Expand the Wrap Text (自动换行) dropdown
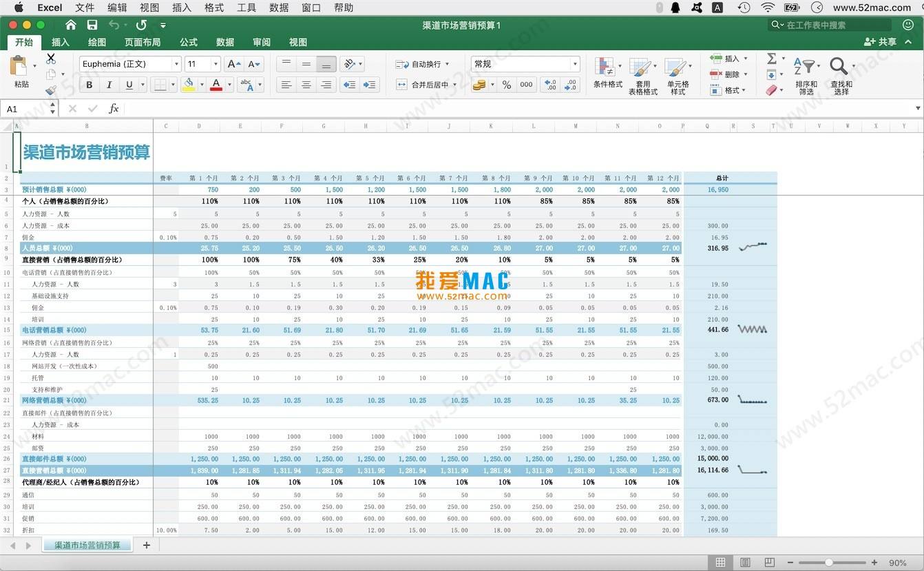 coord(447,64)
